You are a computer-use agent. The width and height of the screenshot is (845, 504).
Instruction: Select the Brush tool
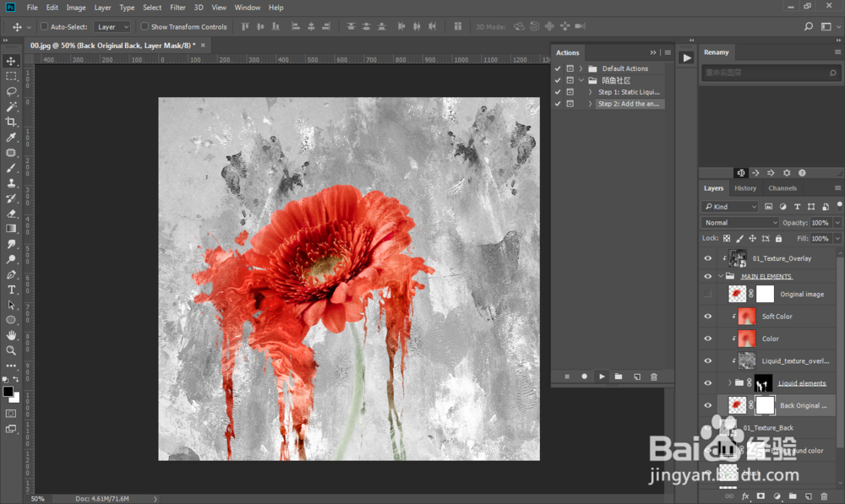pos(11,168)
